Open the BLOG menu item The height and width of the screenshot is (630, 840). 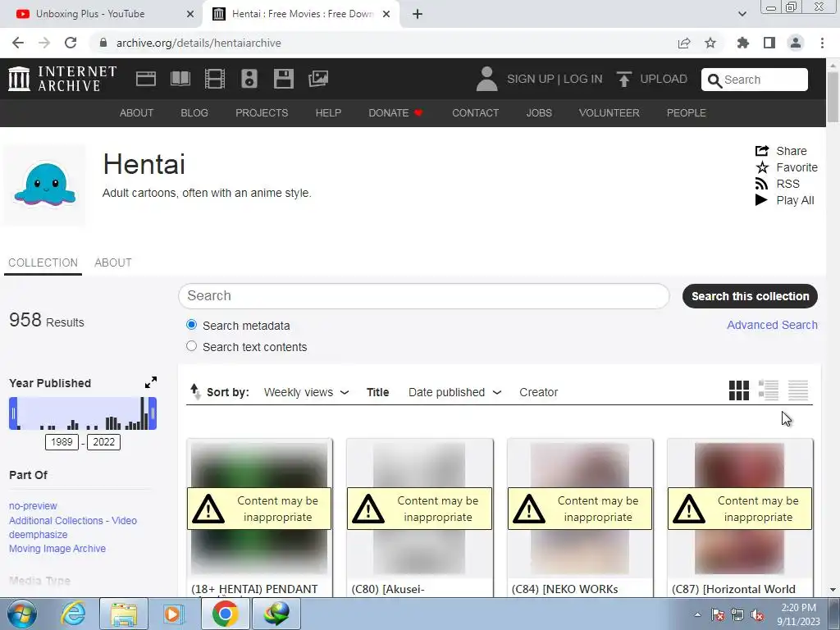point(194,113)
